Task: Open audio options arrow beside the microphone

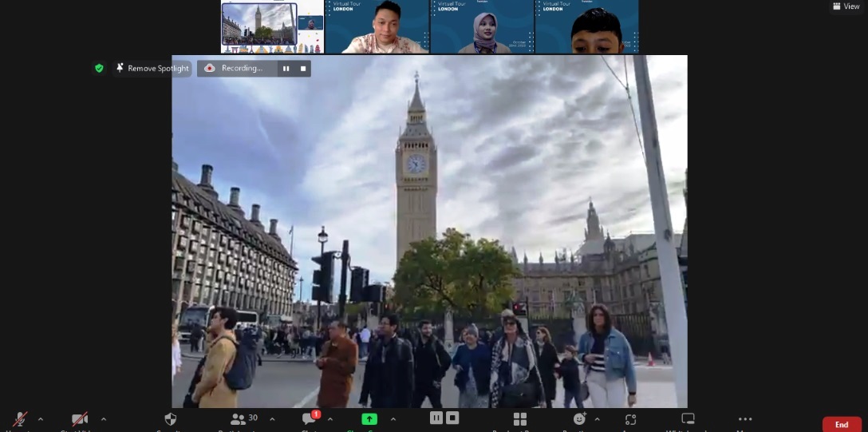Action: pos(41,419)
